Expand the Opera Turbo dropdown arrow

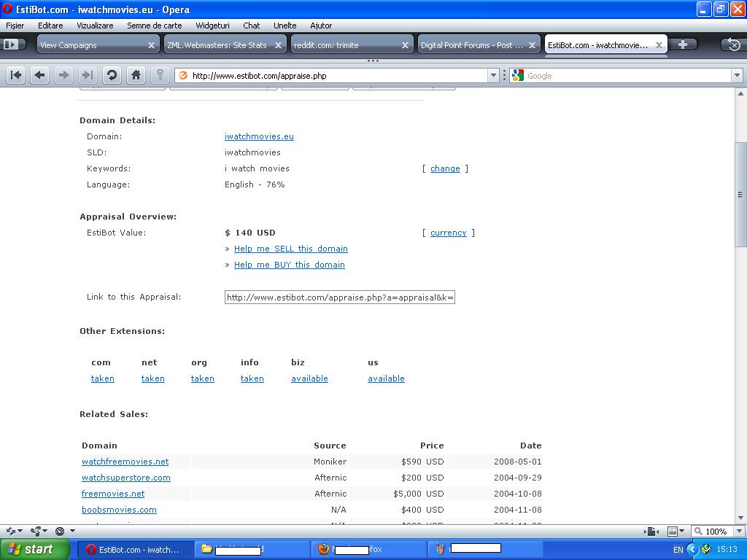72,531
